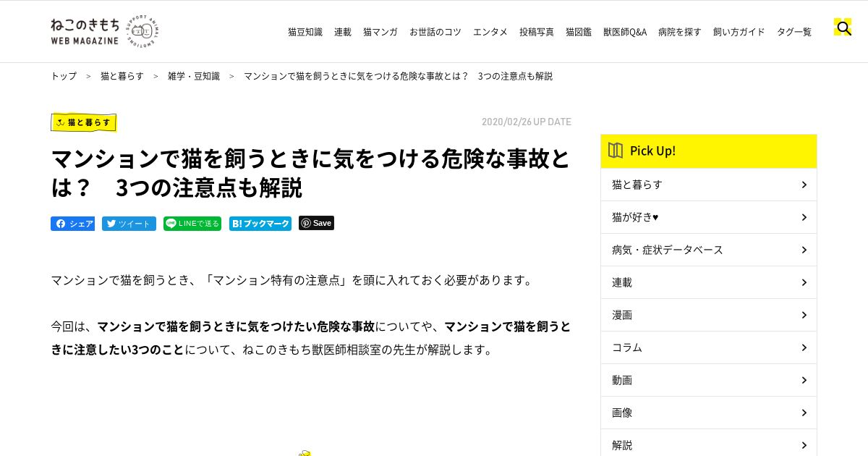Share article via Facebook シェア button
The image size is (868, 456).
coord(72,224)
